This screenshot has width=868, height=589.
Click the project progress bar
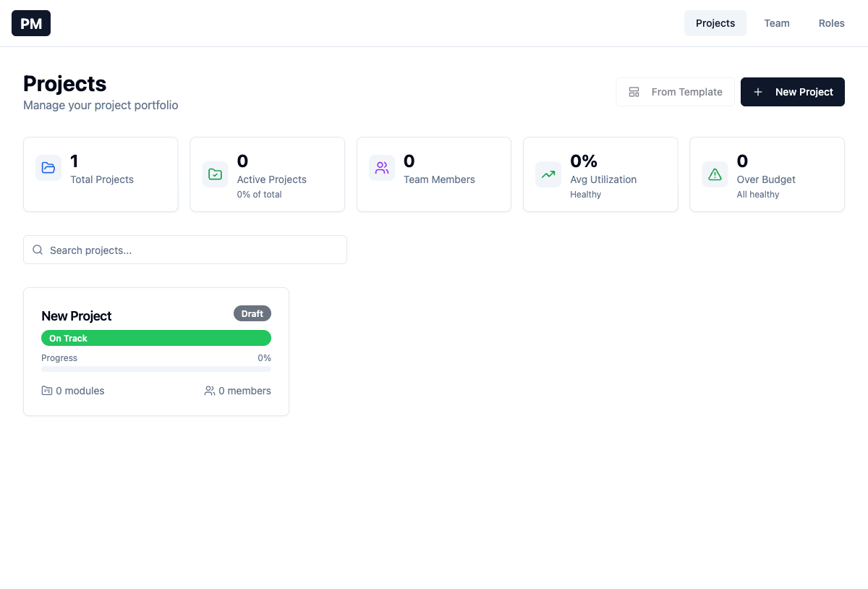(156, 369)
